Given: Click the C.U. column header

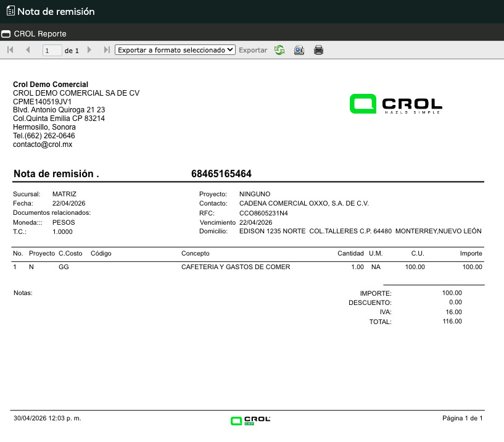Looking at the screenshot, I should tap(418, 253).
